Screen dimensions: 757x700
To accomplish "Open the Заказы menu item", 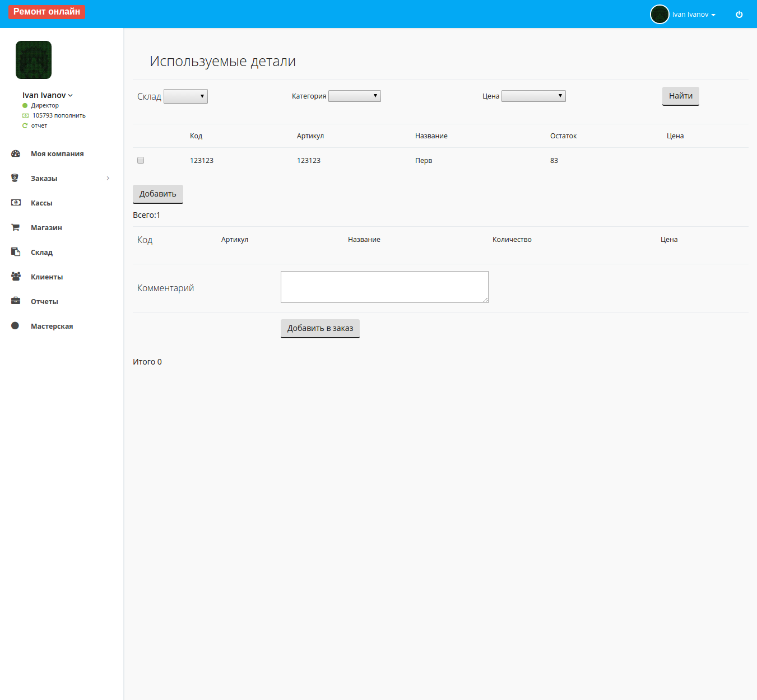I will pos(44,178).
